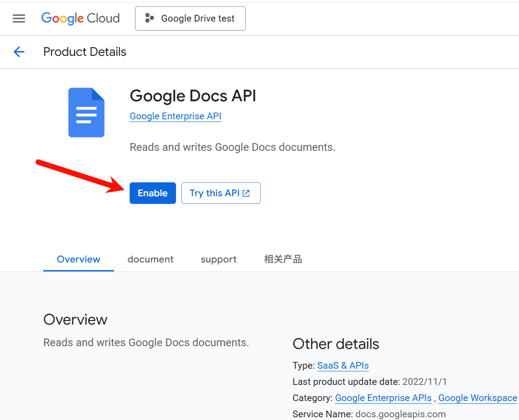Image resolution: width=519 pixels, height=420 pixels.
Task: Click the Google Cloud logo
Action: 81,18
